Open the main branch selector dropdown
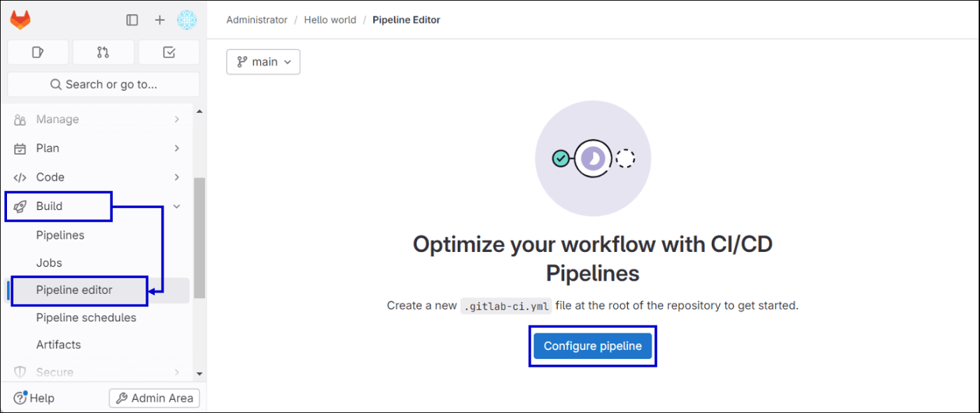Screen dimensions: 980x413 263,62
